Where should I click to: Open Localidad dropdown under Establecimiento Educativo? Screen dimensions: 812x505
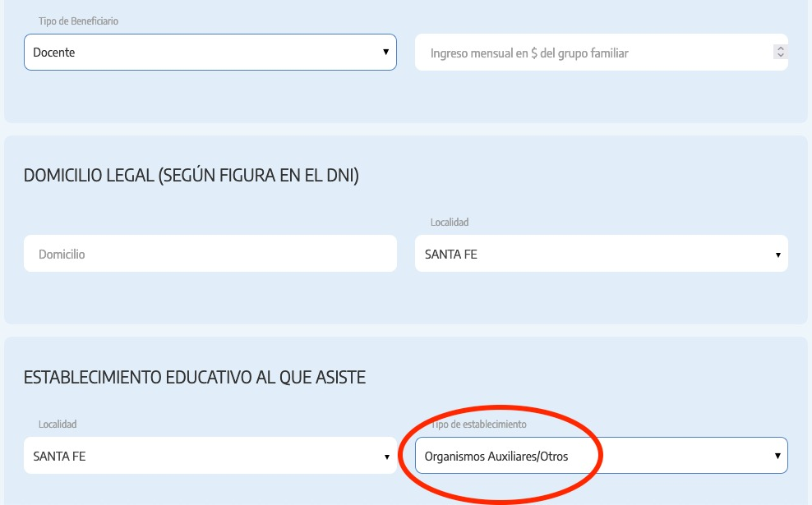[x=210, y=456]
